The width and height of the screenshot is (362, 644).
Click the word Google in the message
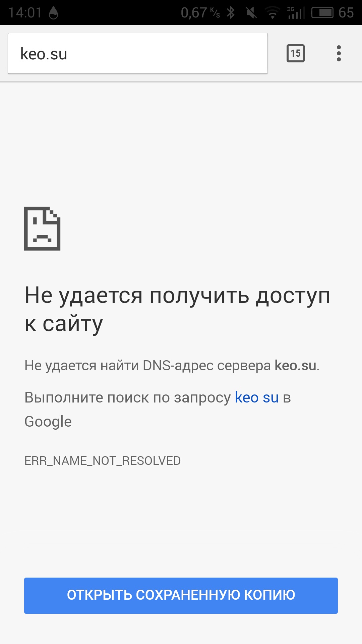pos(48,422)
